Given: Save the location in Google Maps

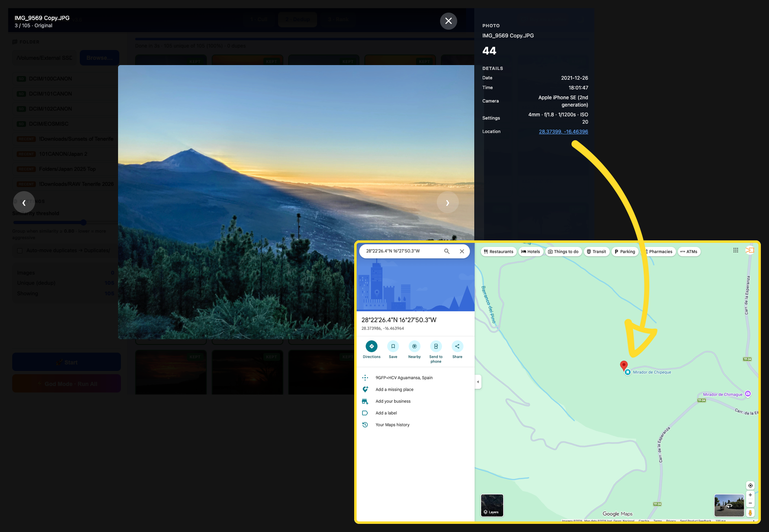Looking at the screenshot, I should coord(393,350).
